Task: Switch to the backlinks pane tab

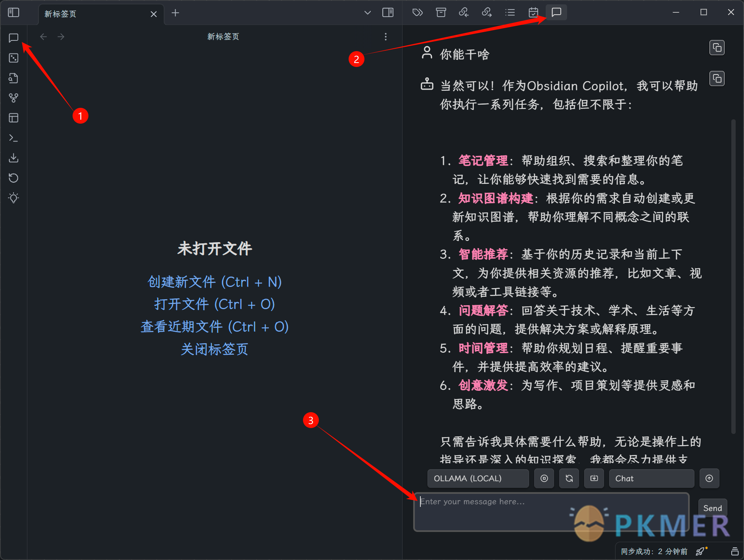Action: point(464,13)
